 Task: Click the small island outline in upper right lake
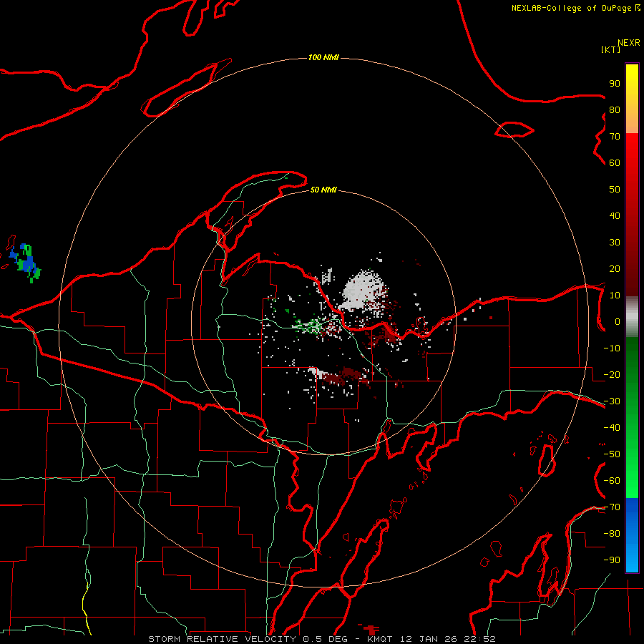click(x=514, y=130)
